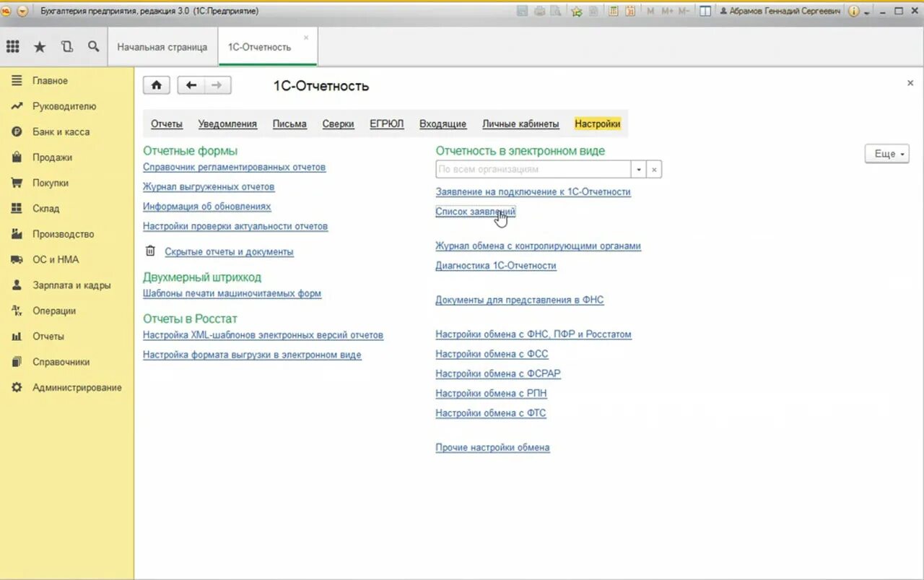Switch to the Сверки tab
The image size is (924, 580).
pyautogui.click(x=338, y=124)
